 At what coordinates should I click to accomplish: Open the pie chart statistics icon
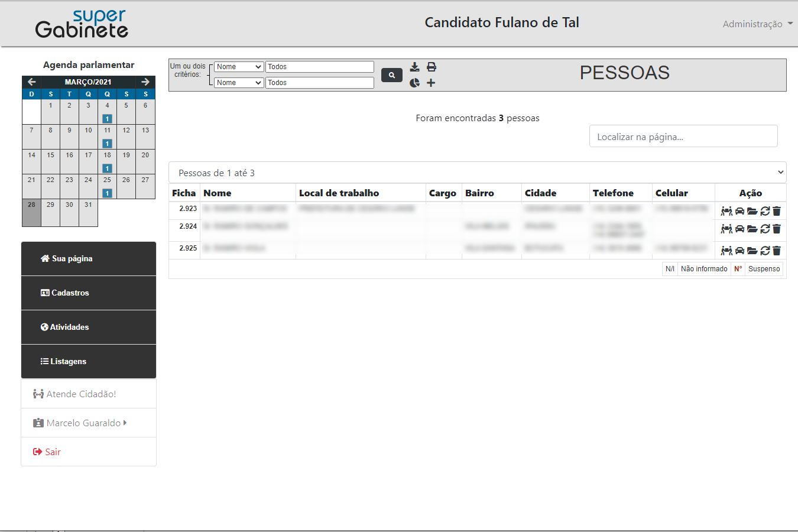415,83
